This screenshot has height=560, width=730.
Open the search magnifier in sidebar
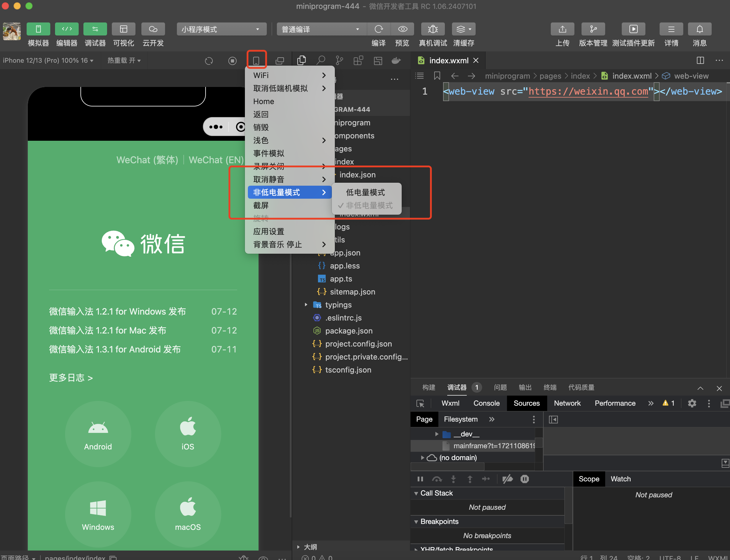(321, 60)
